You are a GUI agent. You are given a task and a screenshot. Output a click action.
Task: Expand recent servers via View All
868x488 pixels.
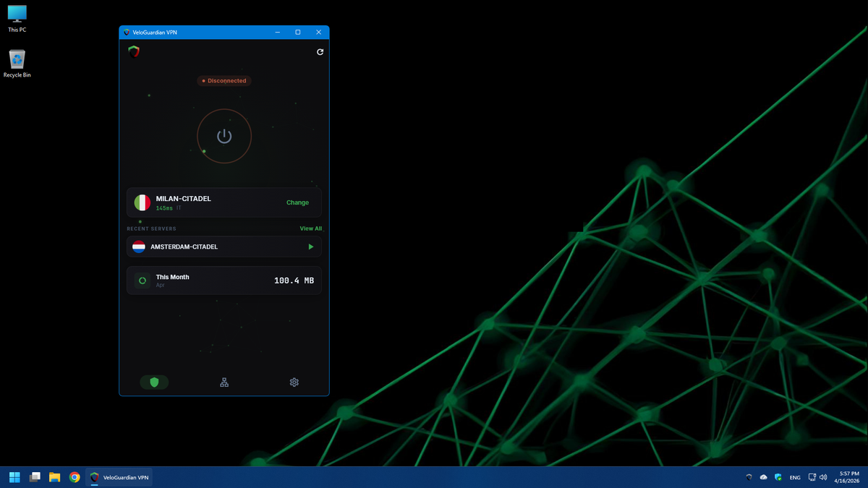310,228
